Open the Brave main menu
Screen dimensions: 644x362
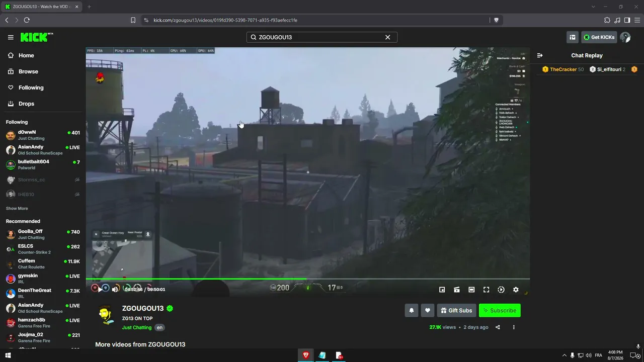(637, 20)
